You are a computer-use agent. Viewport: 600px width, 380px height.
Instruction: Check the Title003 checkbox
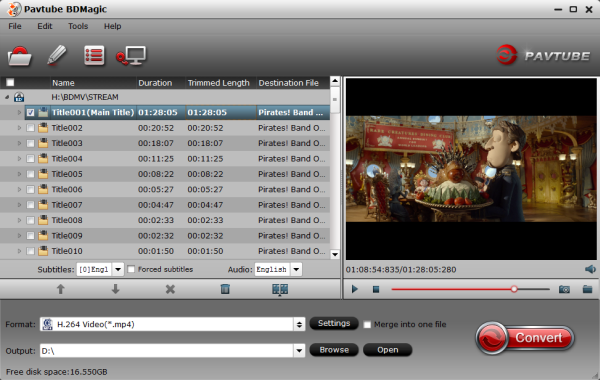pos(31,143)
